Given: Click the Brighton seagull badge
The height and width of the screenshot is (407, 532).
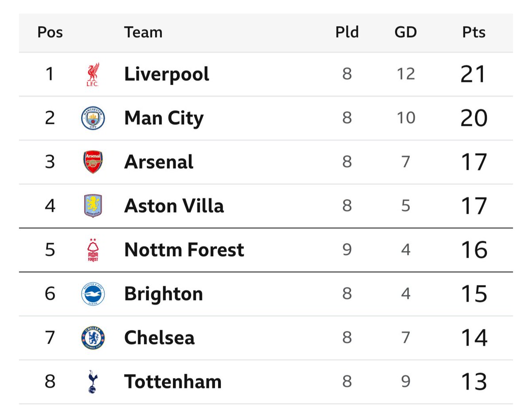Looking at the screenshot, I should pyautogui.click(x=93, y=294).
